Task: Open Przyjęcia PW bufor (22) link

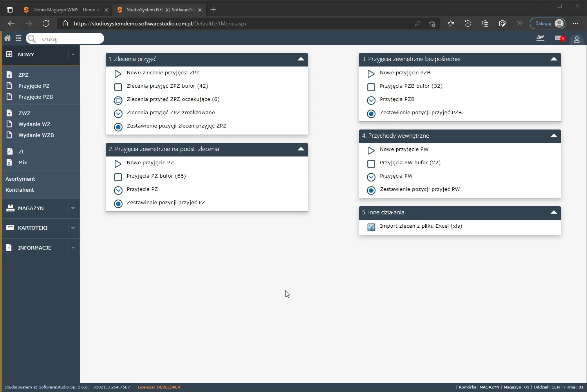Action: tap(410, 163)
